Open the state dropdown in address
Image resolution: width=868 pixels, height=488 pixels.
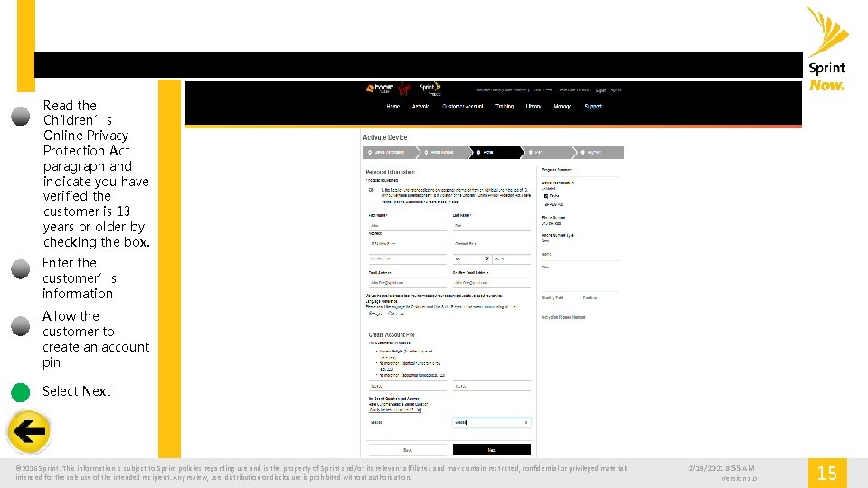pyautogui.click(x=472, y=259)
